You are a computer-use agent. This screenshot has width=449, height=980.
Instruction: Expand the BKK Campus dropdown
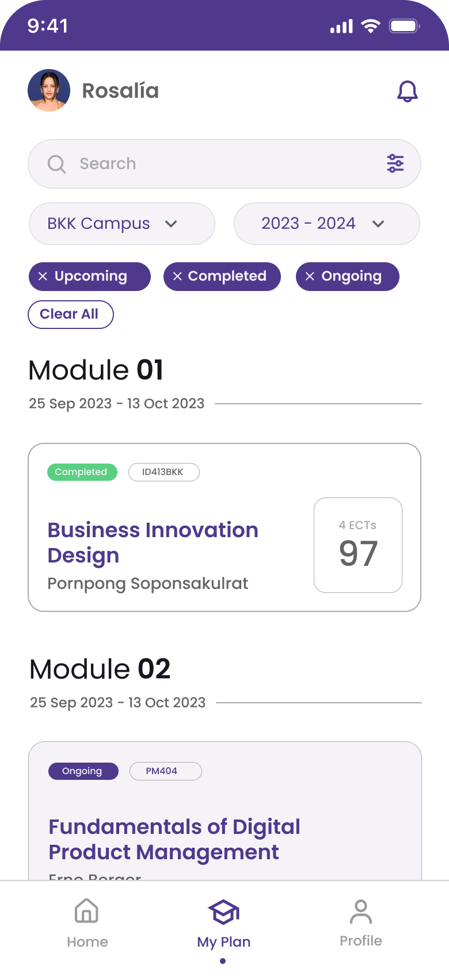[122, 224]
